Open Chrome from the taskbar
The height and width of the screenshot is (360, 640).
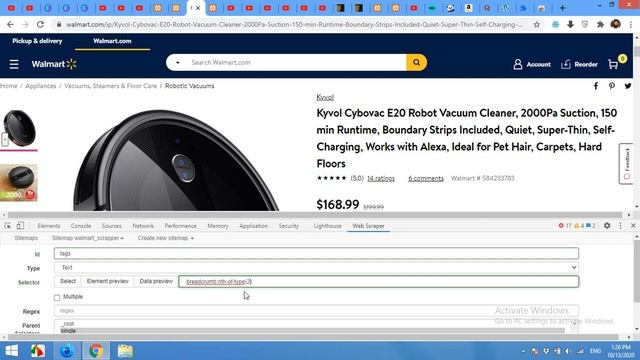(96, 351)
